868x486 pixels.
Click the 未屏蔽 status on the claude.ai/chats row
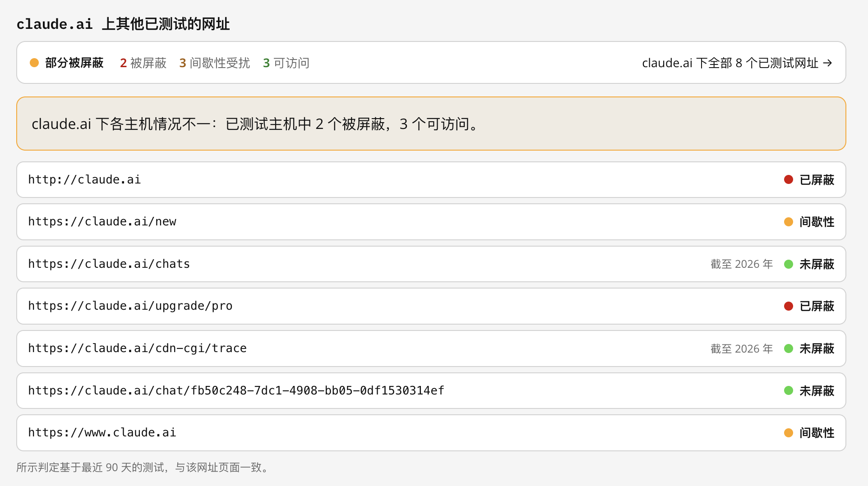817,264
